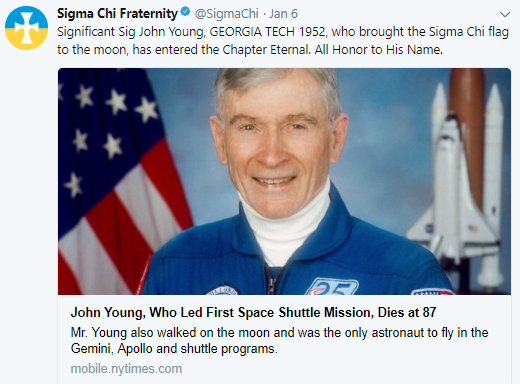Expand the tweet options chevron menu
The image size is (520, 384).
tap(505, 15)
